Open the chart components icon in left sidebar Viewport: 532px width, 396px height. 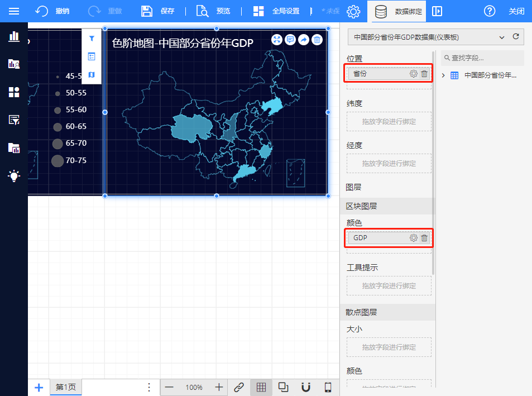(x=14, y=37)
